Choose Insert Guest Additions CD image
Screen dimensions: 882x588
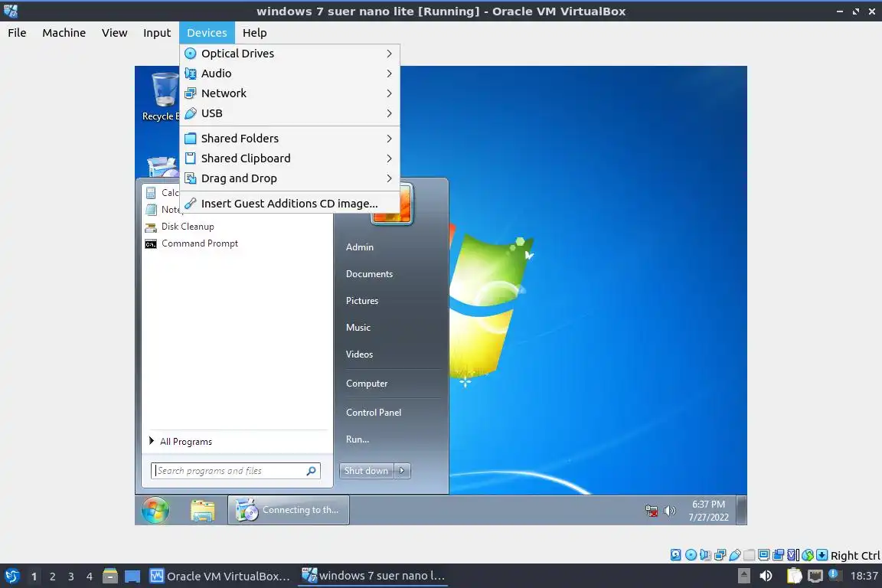point(289,204)
